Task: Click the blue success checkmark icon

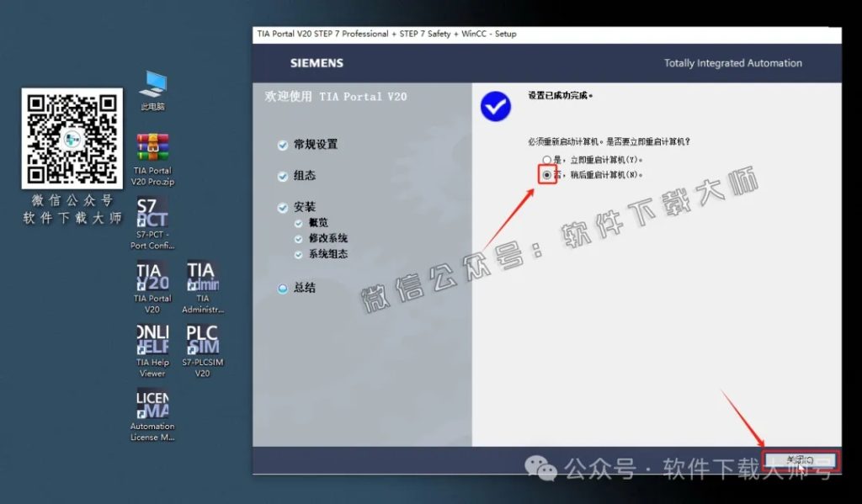Action: tap(496, 105)
